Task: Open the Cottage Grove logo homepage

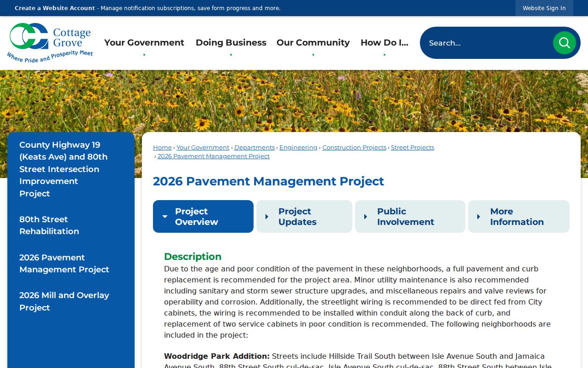Action: 50,43
